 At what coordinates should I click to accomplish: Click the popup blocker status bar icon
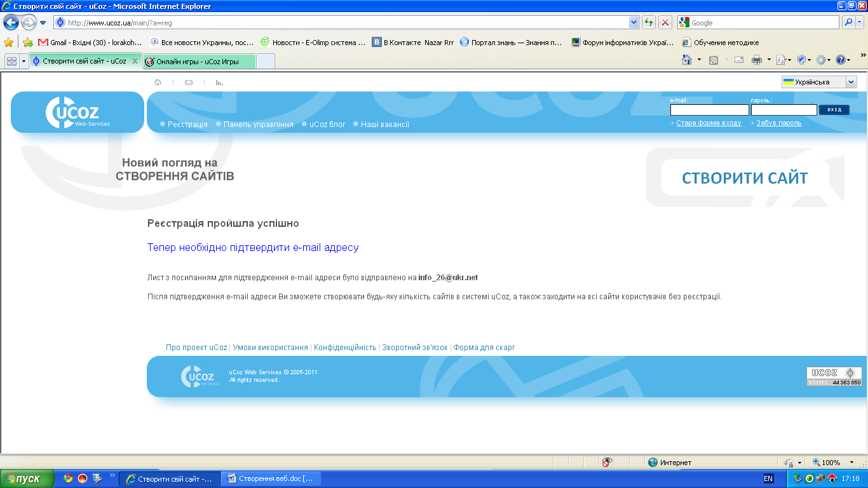(607, 462)
